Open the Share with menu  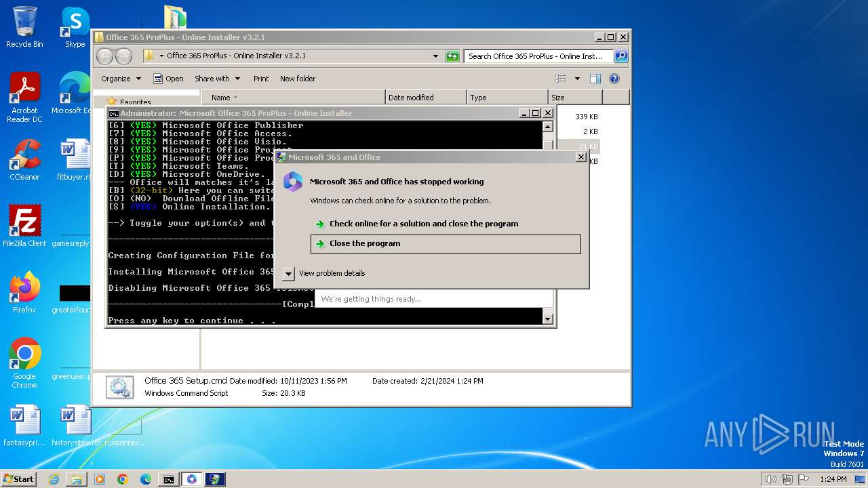[217, 79]
